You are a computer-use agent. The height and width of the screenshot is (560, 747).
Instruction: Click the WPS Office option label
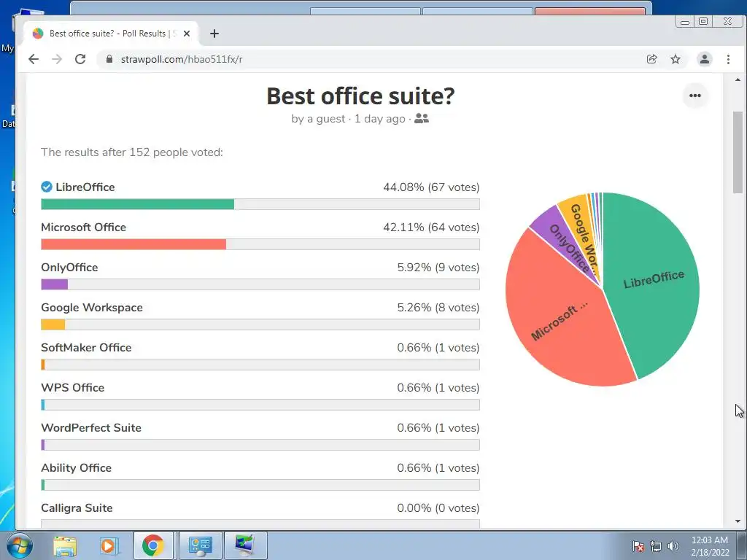72,388
